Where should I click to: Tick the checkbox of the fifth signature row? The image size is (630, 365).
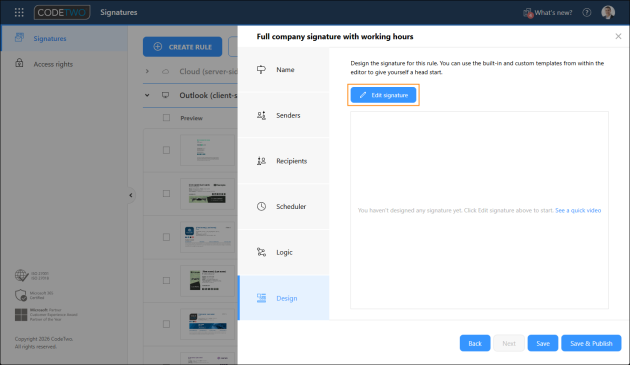[x=166, y=324]
